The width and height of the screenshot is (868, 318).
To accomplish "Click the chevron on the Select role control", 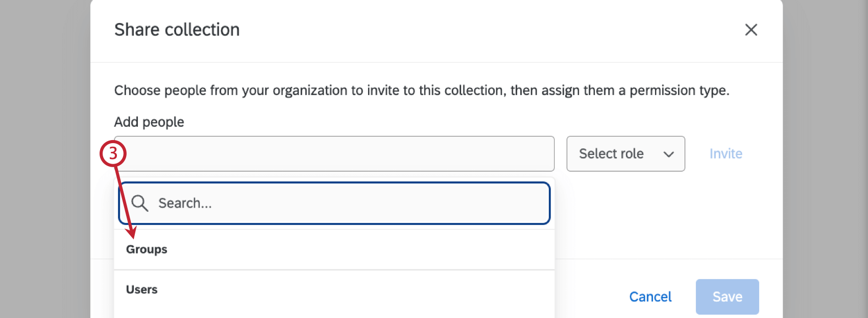I will (669, 153).
